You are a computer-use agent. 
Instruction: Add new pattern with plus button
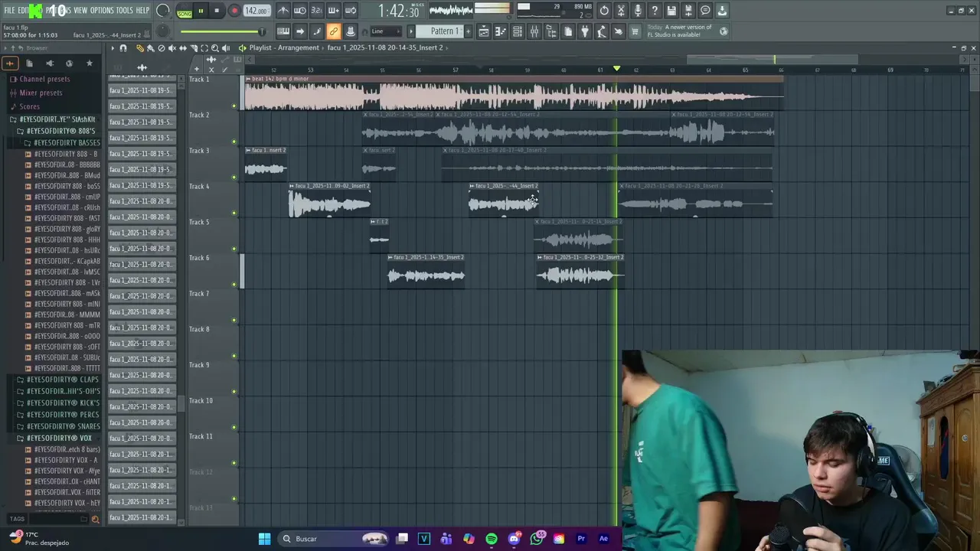coord(469,31)
